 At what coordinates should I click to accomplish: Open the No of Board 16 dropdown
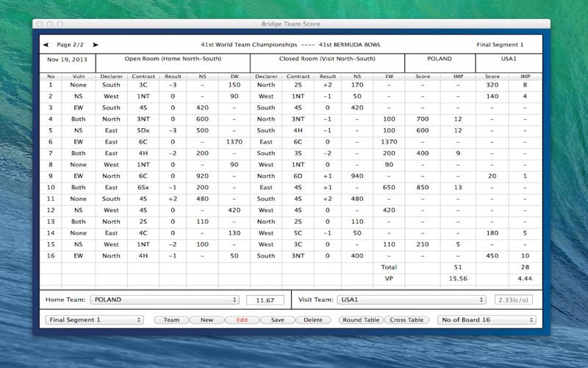click(x=487, y=320)
